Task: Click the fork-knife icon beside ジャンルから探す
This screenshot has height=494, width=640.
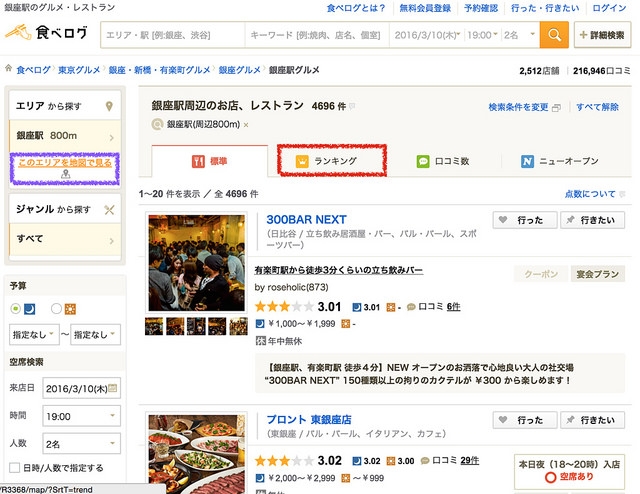Action: click(x=109, y=210)
